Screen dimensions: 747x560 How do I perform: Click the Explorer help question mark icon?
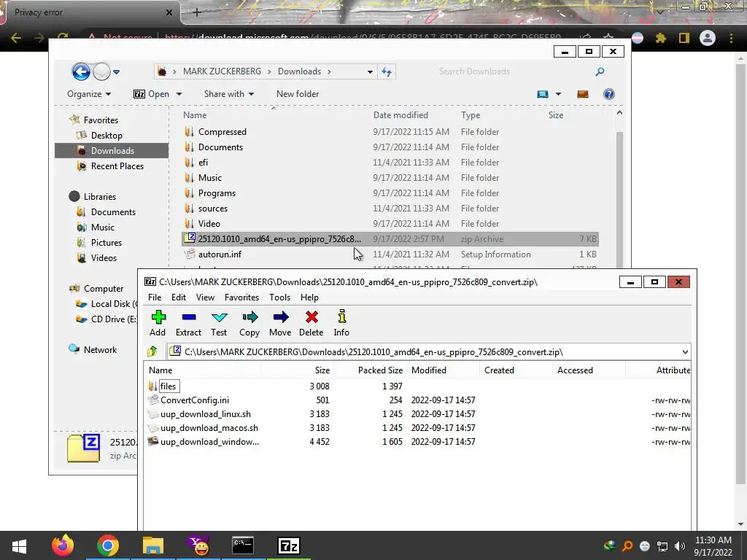pos(609,94)
